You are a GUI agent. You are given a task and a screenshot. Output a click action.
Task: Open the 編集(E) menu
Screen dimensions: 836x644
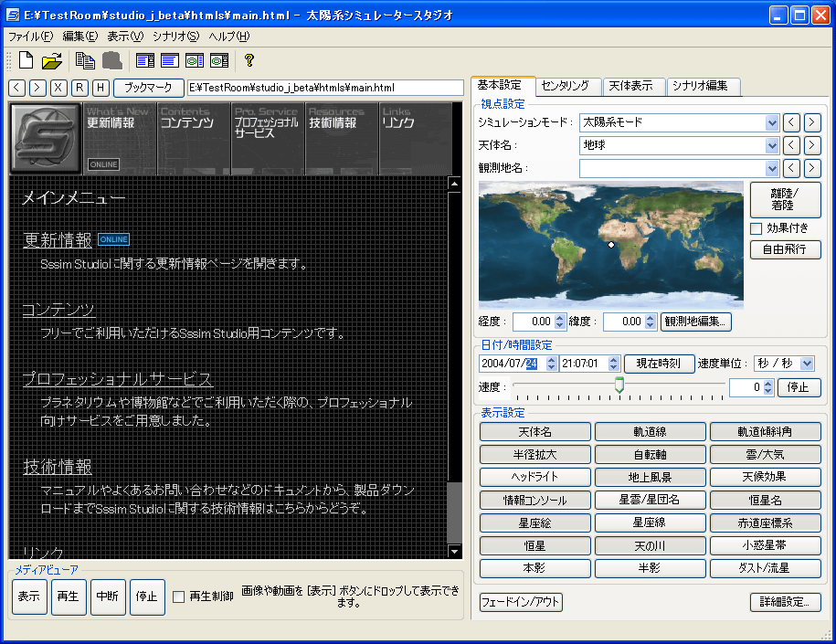coord(80,37)
